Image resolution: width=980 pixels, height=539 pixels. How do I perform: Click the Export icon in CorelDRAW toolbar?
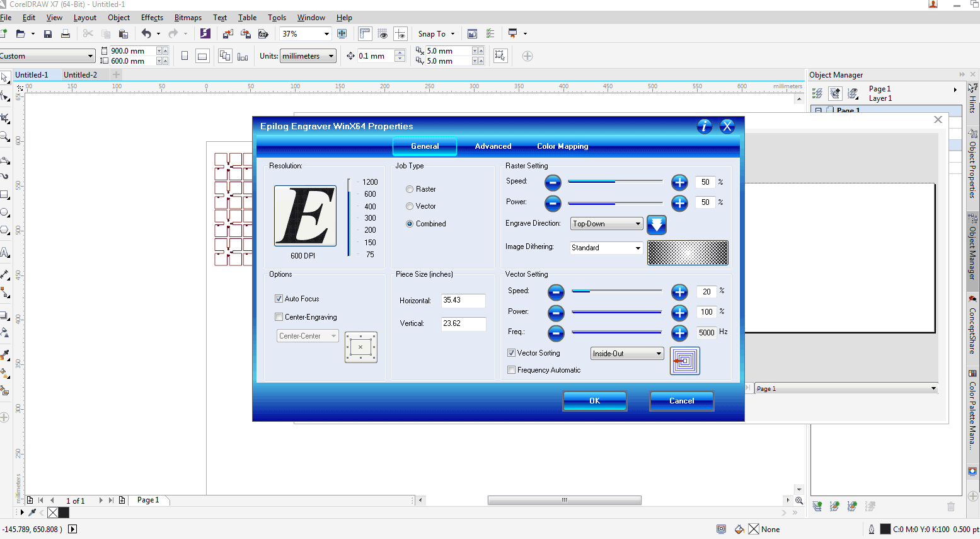[x=246, y=34]
